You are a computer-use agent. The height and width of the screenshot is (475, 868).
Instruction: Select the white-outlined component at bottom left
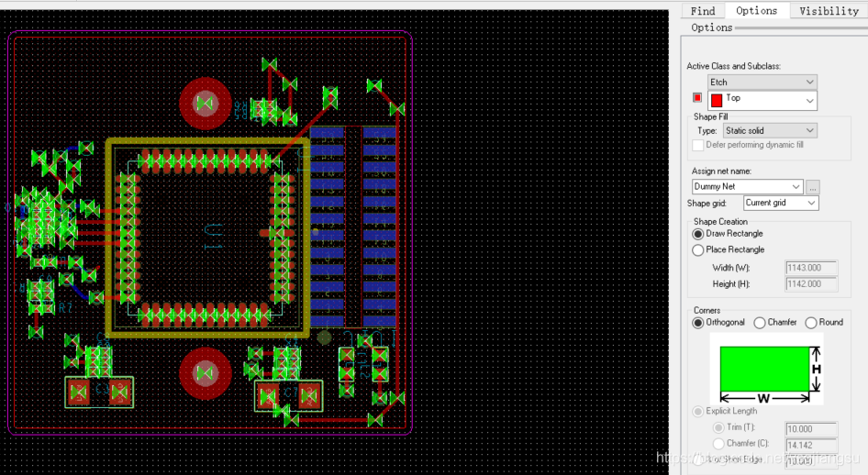point(98,392)
